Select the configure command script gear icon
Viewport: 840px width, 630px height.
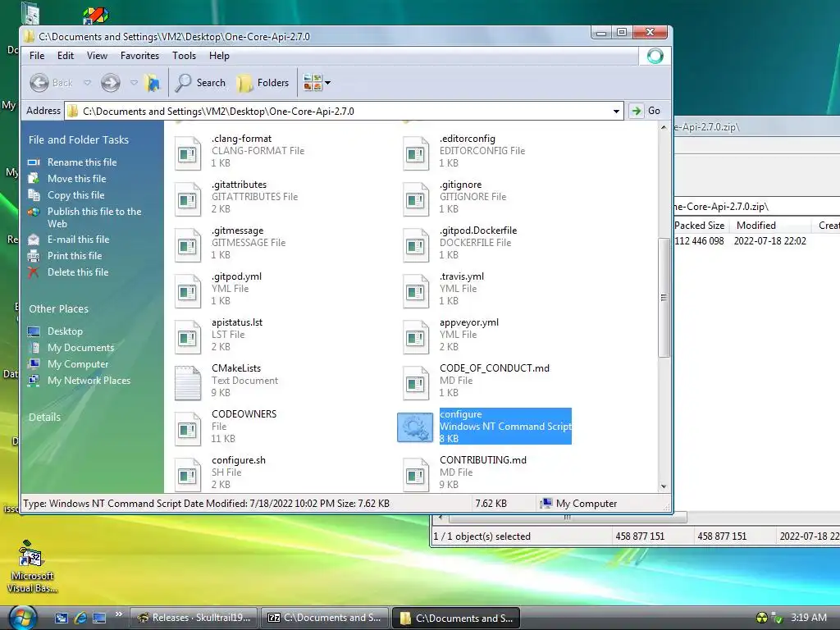pos(415,427)
